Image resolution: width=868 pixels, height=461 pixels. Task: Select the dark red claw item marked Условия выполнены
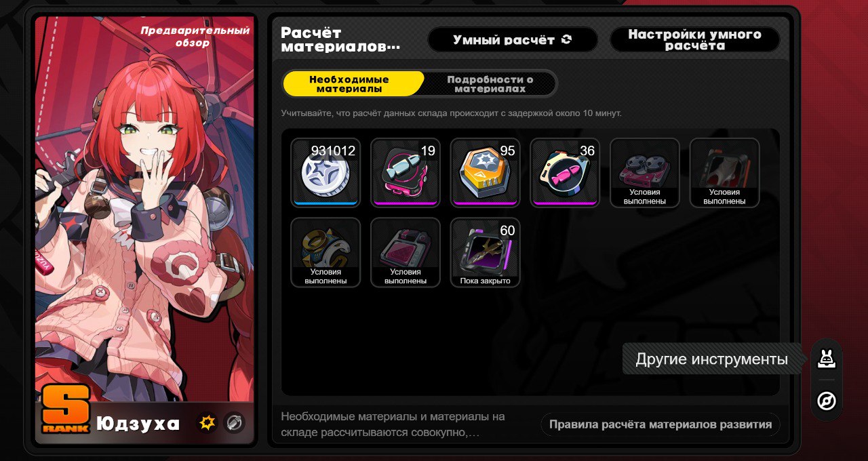(724, 173)
